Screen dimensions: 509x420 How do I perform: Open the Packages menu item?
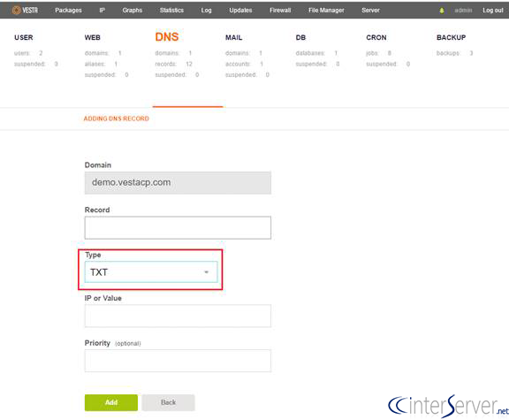(x=68, y=10)
